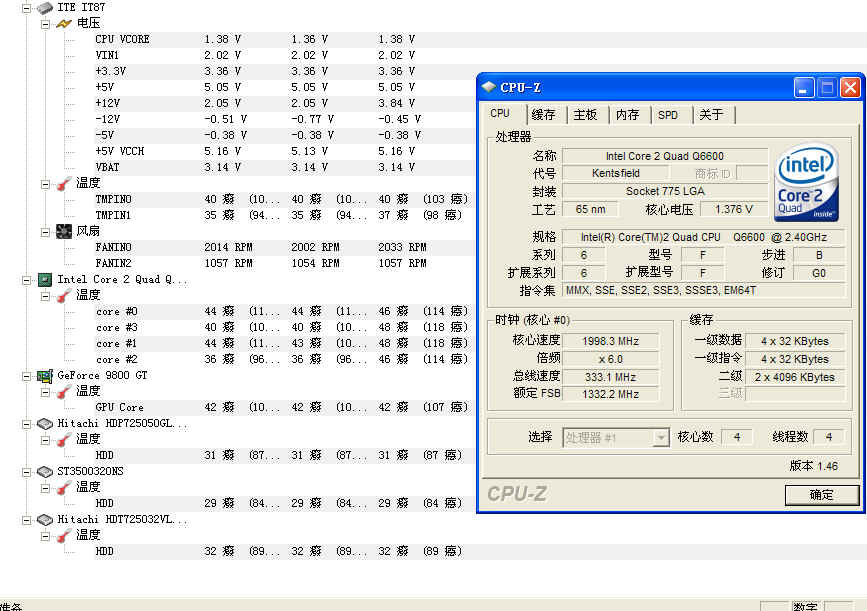Collapse the Hitachi HDT725032VL tree node
This screenshot has width=867, height=611.
(26, 521)
